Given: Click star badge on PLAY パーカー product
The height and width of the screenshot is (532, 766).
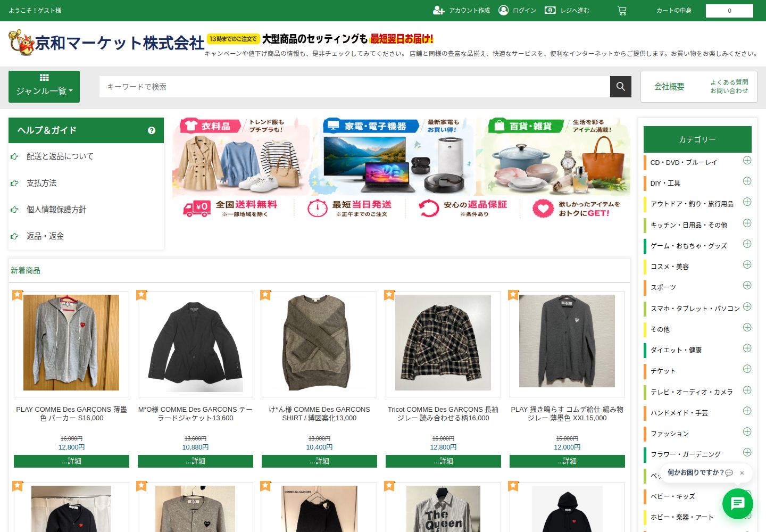Looking at the screenshot, I should tap(18, 295).
